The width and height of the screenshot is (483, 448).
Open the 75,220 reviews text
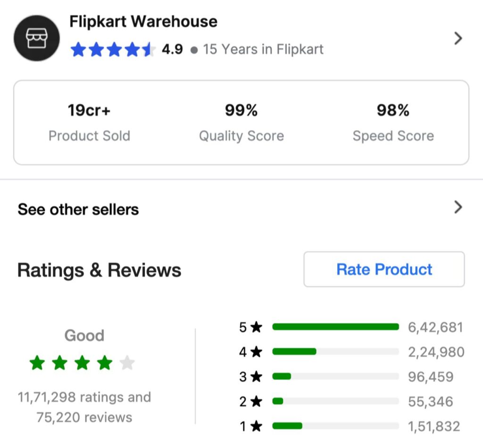coord(84,417)
